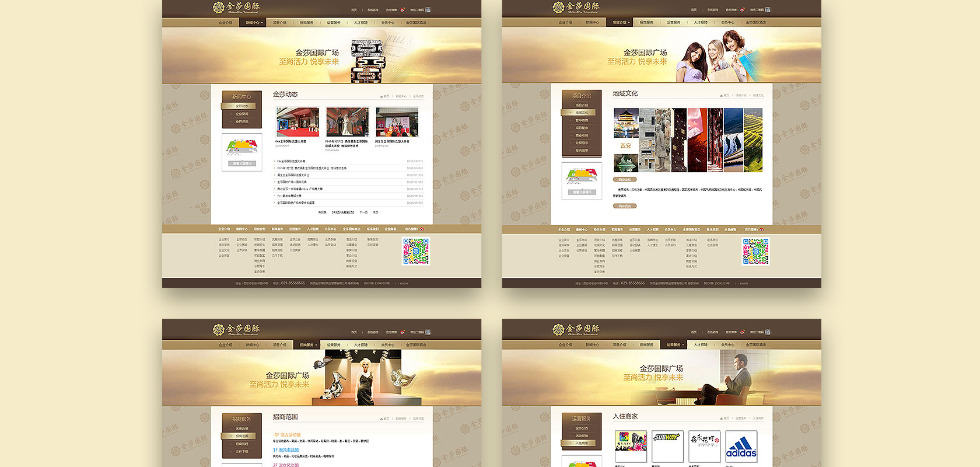Viewport: 980px width, 467px height.
Task: Expand the 项目介绍 nav dropdown in top-right page
Action: [621, 22]
